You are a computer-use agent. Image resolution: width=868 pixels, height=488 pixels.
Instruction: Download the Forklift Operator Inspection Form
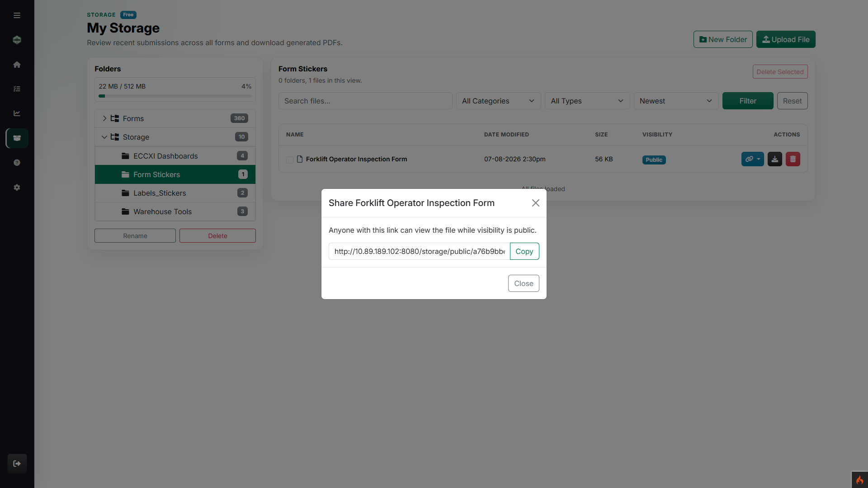(775, 159)
